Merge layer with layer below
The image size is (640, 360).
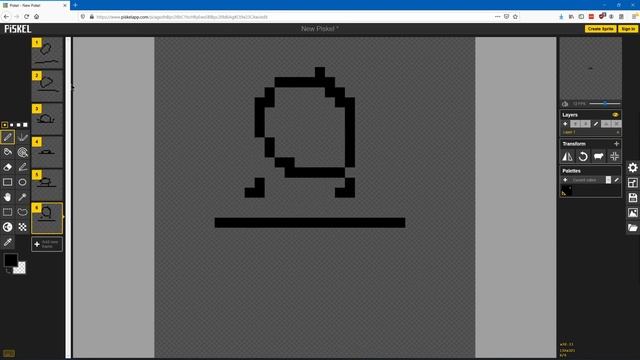point(606,124)
